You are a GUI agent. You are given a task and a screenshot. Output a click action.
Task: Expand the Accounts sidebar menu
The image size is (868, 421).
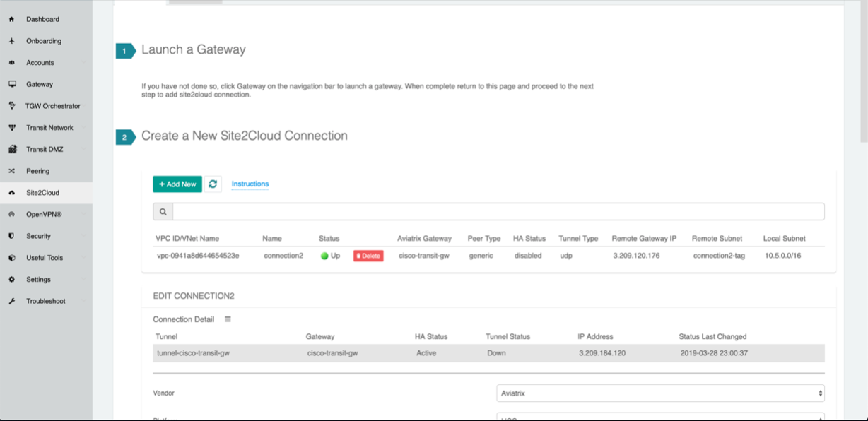[x=40, y=63]
